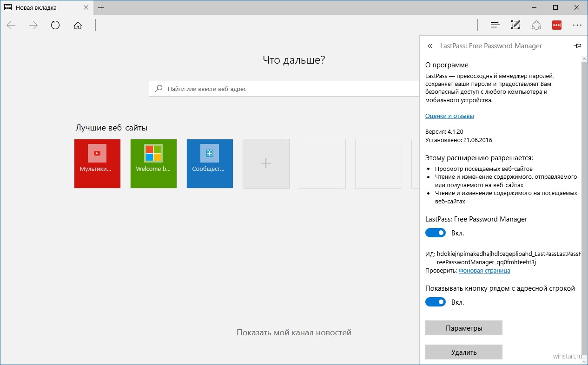Click the red LastPass extension icon
This screenshot has width=588, height=365.
(557, 25)
